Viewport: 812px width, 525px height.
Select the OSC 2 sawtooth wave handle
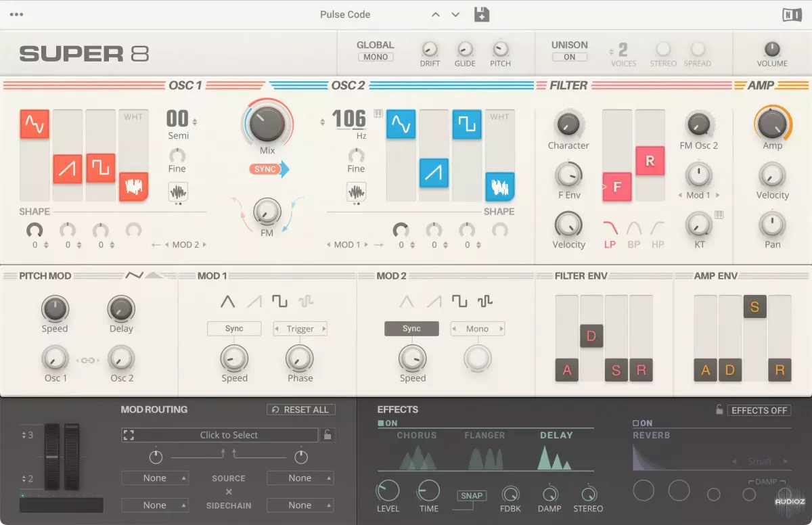point(434,173)
